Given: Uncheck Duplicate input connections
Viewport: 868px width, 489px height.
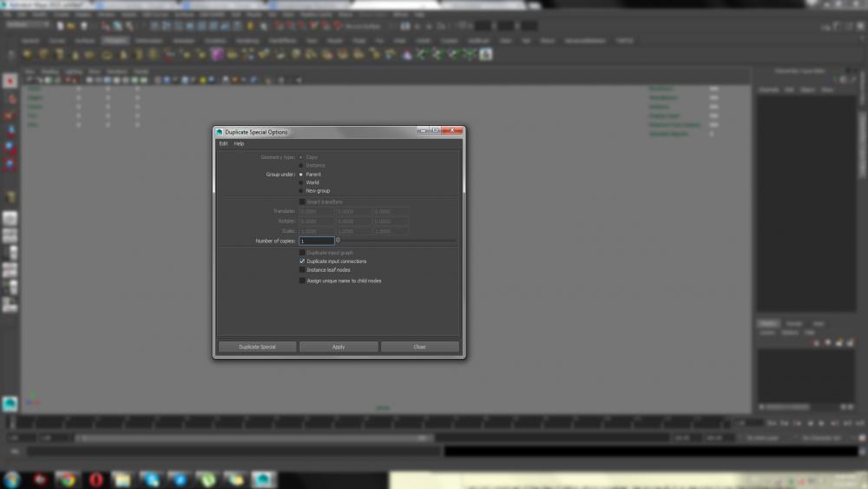Looking at the screenshot, I should coord(302,261).
